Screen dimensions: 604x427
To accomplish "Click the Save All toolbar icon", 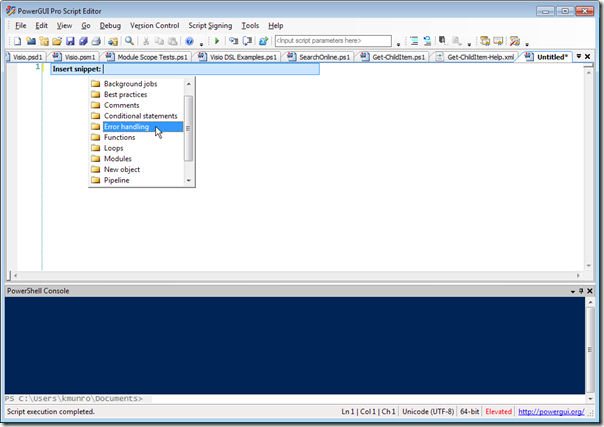I will (x=83, y=41).
